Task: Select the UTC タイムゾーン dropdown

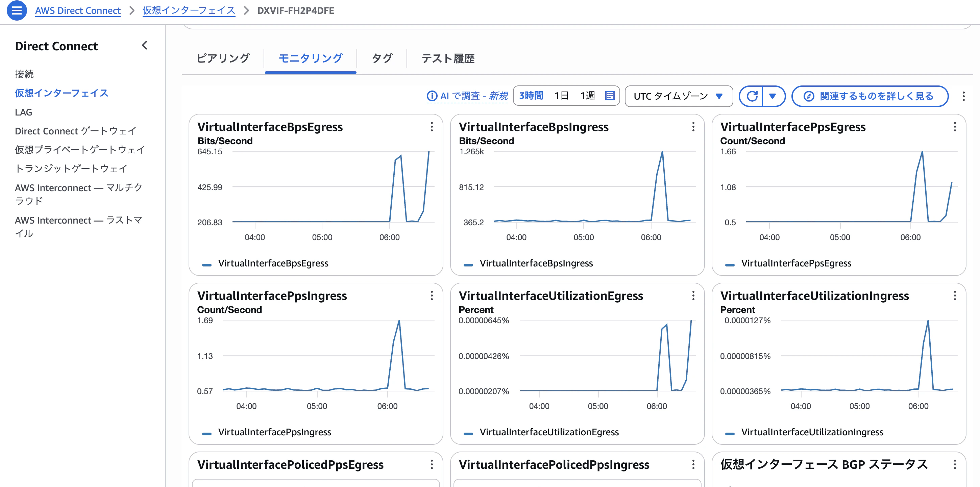Action: point(679,96)
